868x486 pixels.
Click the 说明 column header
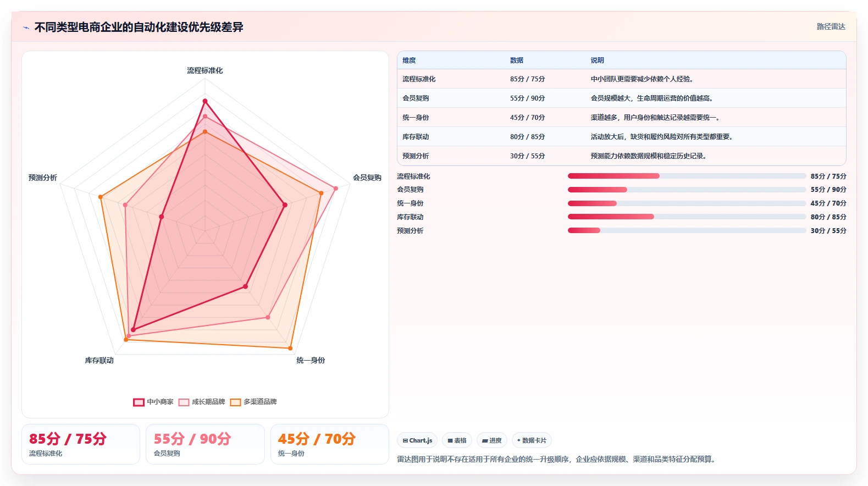pyautogui.click(x=598, y=60)
